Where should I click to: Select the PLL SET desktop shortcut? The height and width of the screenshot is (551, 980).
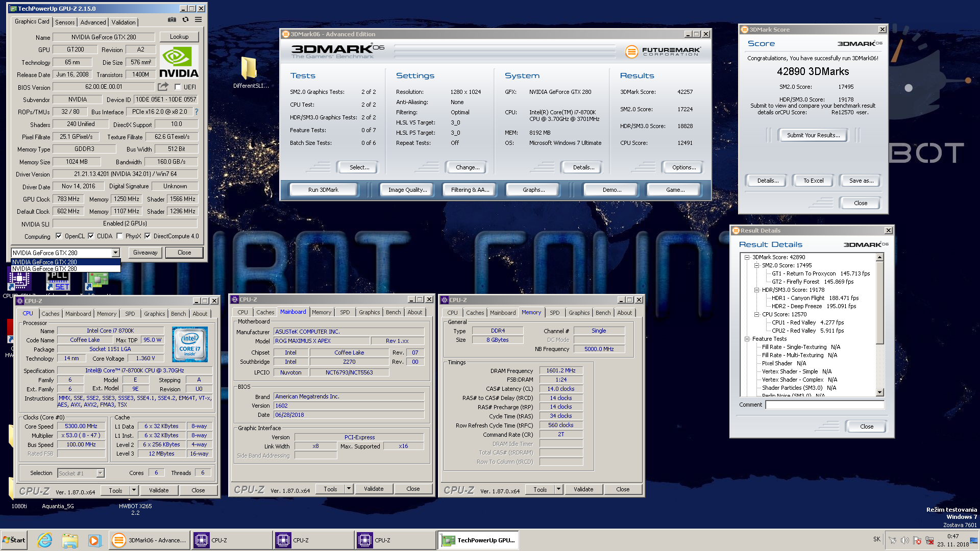point(58,281)
